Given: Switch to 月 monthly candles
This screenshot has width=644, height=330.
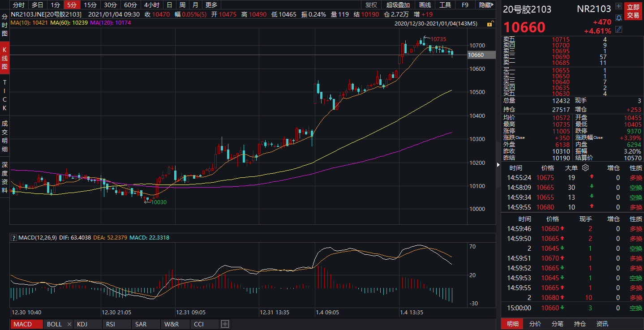Looking at the screenshot, I should (195, 5).
